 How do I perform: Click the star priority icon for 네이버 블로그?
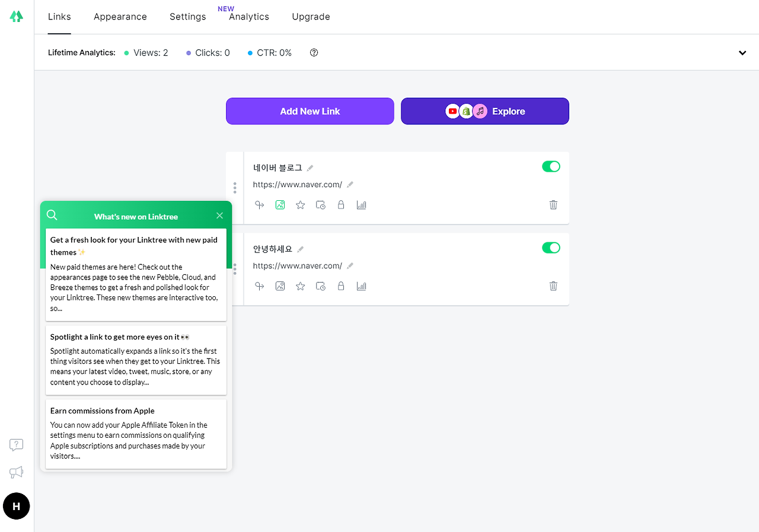point(301,205)
